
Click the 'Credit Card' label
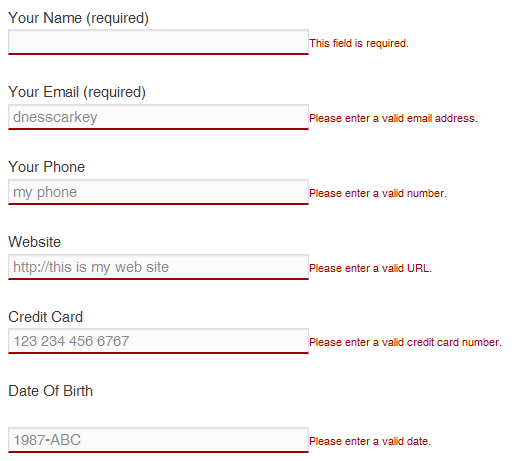(45, 317)
